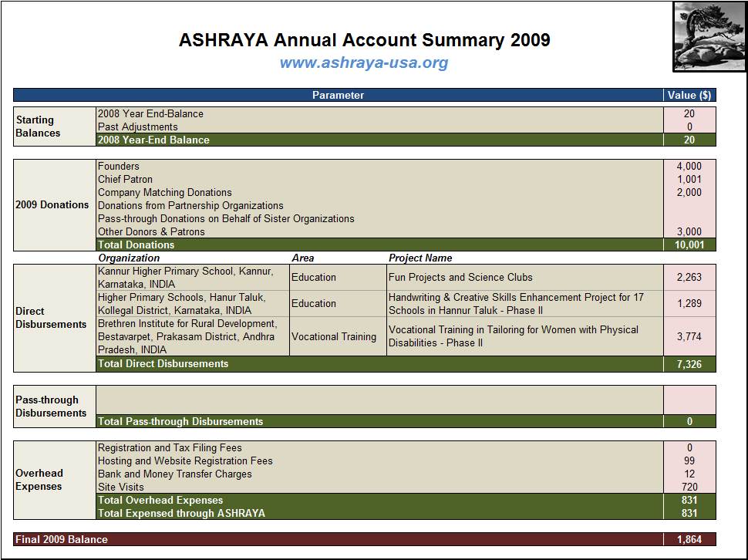The image size is (748, 560).
Task: Select the Brethren Institute for Rural Development cell
Action: pos(193,336)
